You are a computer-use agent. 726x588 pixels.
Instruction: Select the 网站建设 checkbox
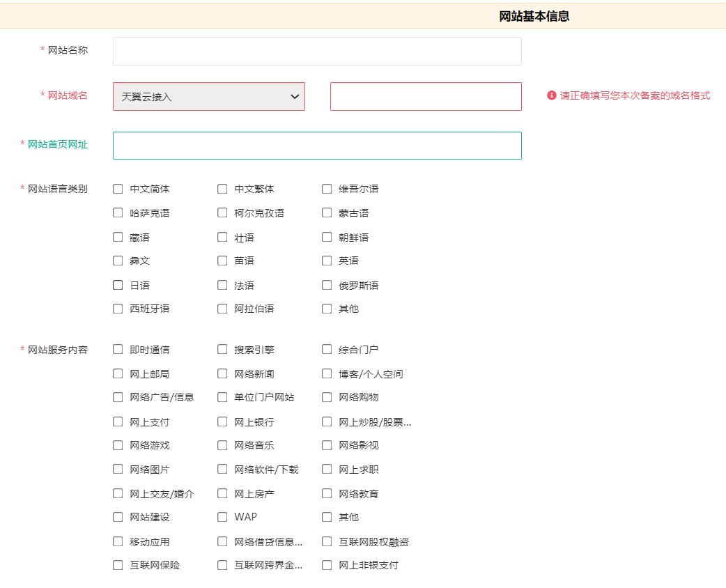pyautogui.click(x=118, y=517)
